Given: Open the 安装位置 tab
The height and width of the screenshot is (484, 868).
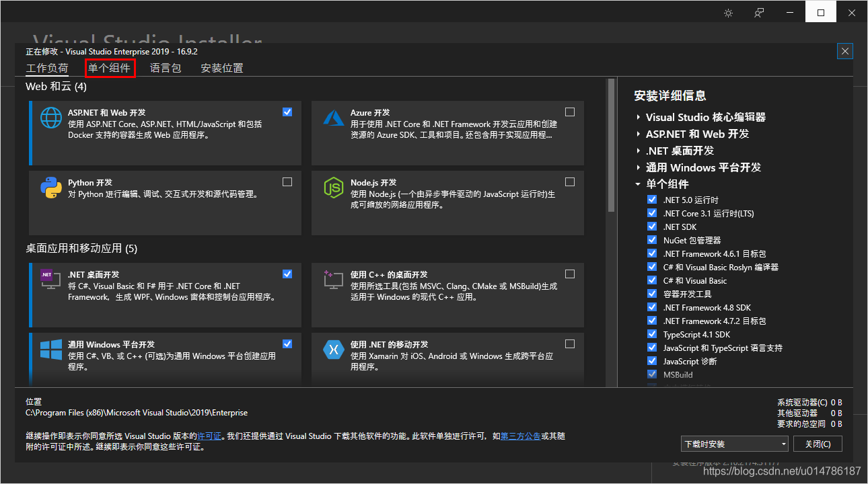Looking at the screenshot, I should 222,68.
